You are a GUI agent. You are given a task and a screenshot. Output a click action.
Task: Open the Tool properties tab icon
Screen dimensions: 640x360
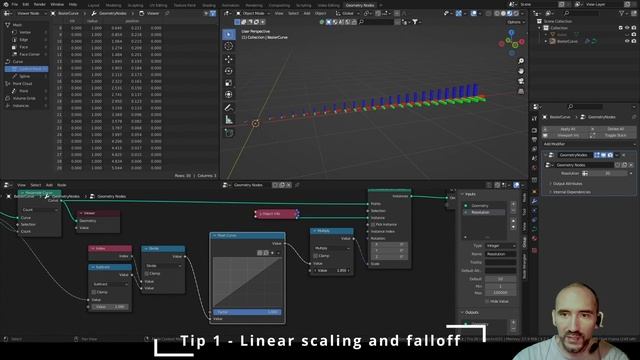(x=534, y=119)
